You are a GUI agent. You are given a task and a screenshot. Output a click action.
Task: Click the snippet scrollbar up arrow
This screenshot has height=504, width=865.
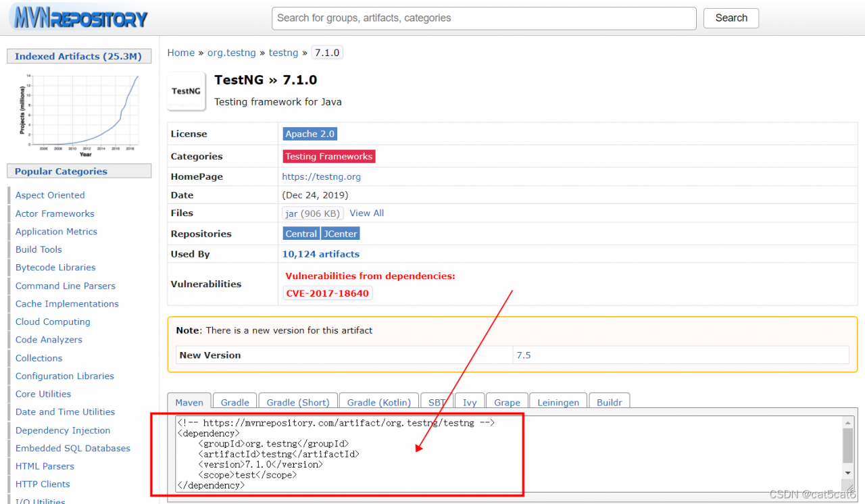pyautogui.click(x=848, y=422)
